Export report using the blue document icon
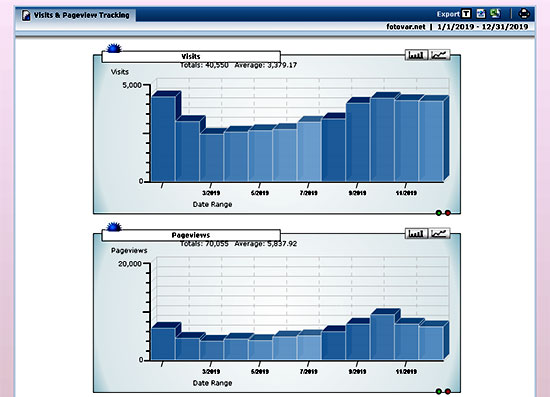Screen dimensions: 550x397 point(481,14)
